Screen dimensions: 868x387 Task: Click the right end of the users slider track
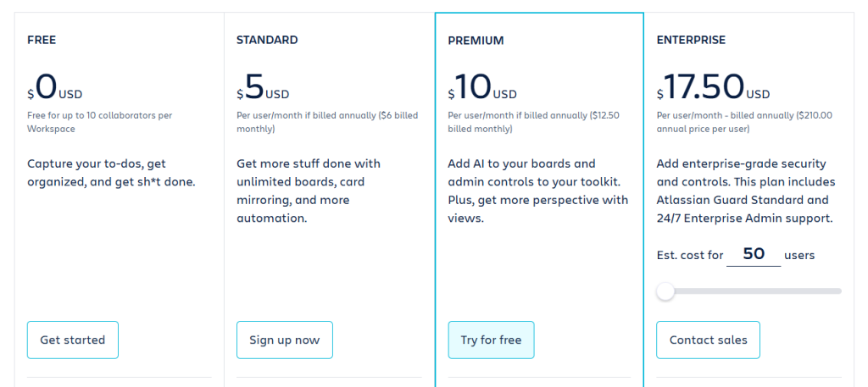tap(838, 291)
